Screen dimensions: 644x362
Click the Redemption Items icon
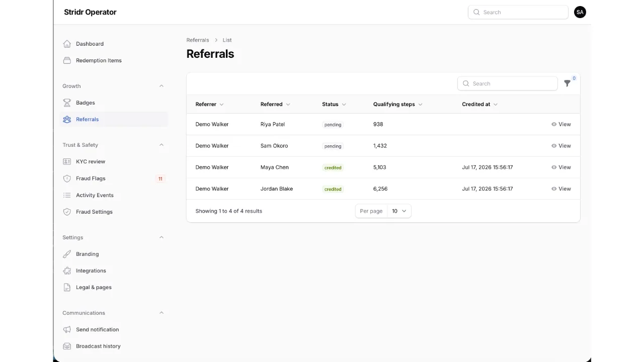pos(67,60)
